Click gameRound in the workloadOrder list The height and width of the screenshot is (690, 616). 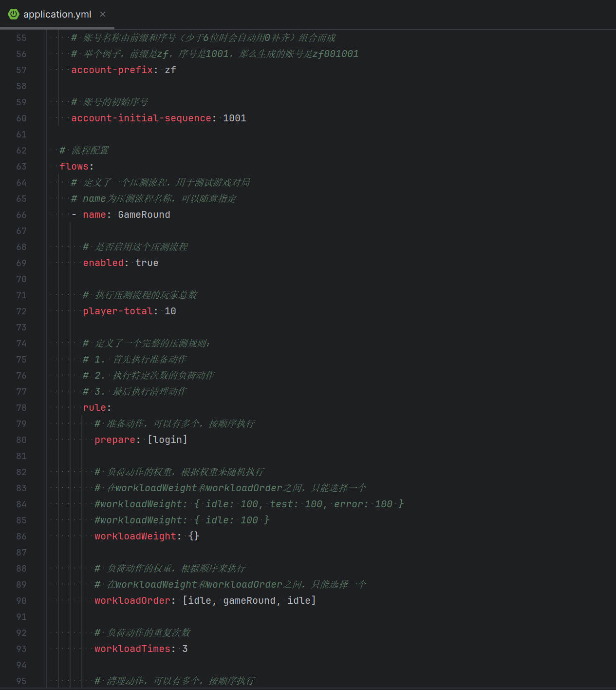coord(249,600)
